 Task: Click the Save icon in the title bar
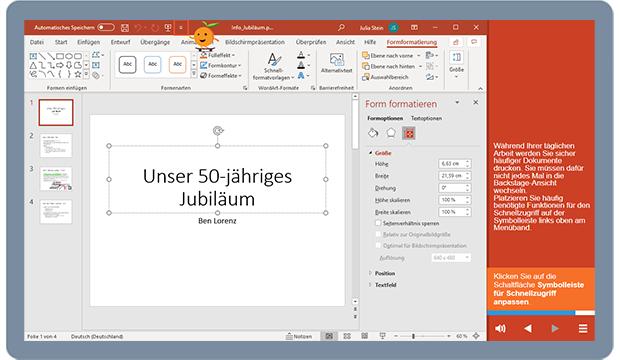coord(125,28)
